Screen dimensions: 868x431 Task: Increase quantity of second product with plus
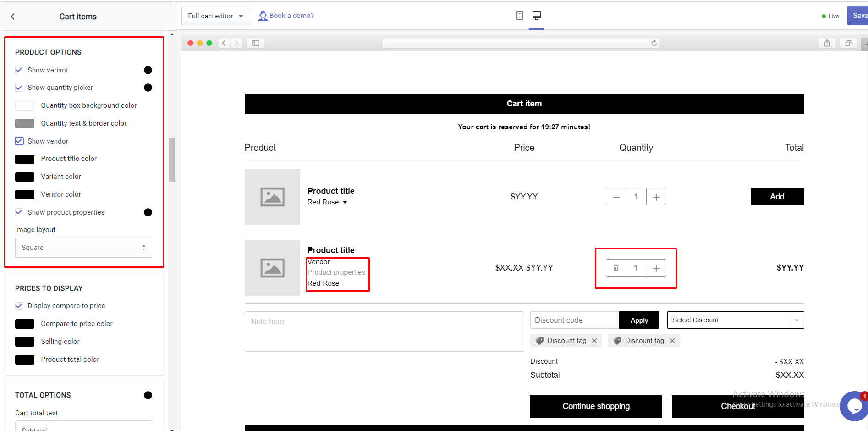(656, 268)
